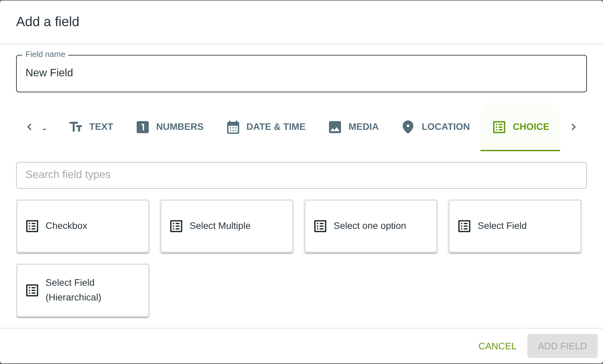The height and width of the screenshot is (364, 603).
Task: Switch to the LOCATION tab
Action: [436, 127]
